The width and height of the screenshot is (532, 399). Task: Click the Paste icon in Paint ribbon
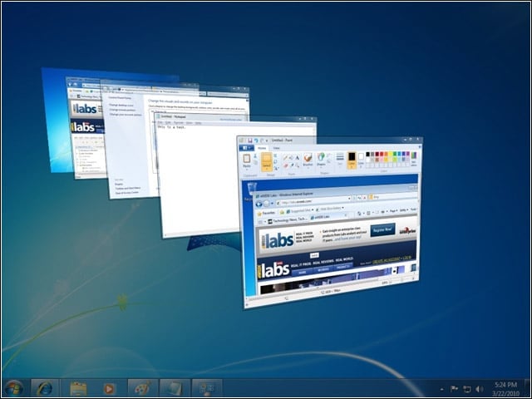247,159
